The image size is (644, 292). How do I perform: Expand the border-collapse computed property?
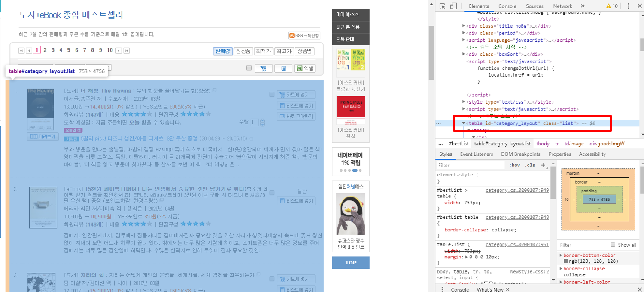pos(562,269)
